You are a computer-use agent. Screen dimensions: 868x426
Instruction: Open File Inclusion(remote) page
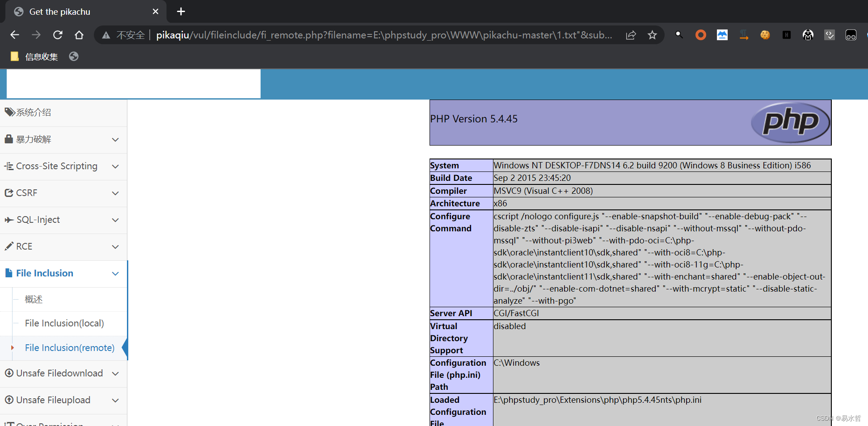coord(70,348)
